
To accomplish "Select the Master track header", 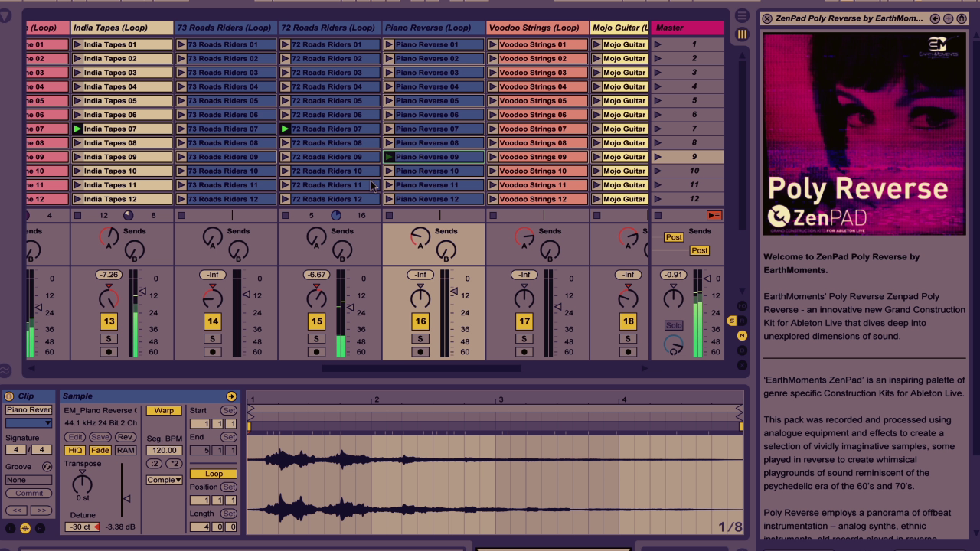I will pyautogui.click(x=687, y=28).
